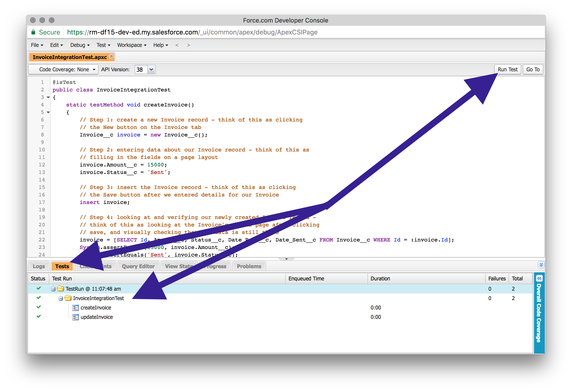
Task: Click the updateInvoice test method icon
Action: (x=76, y=317)
